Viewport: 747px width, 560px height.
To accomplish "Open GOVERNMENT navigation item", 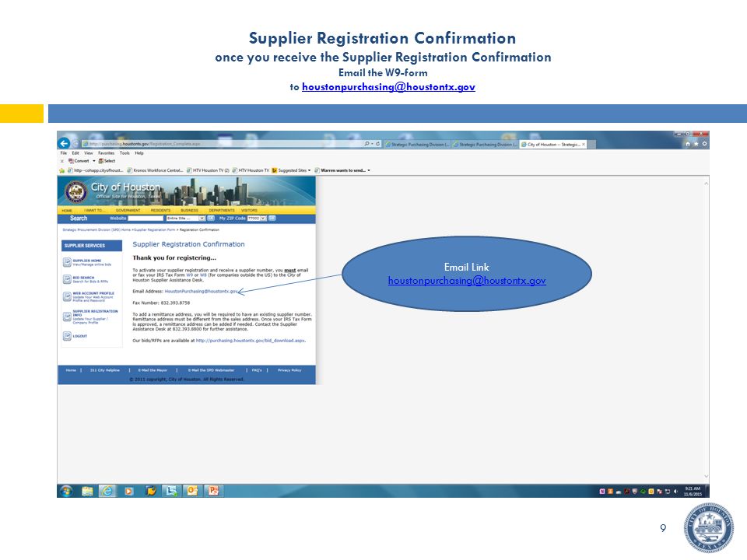I will tap(128, 210).
